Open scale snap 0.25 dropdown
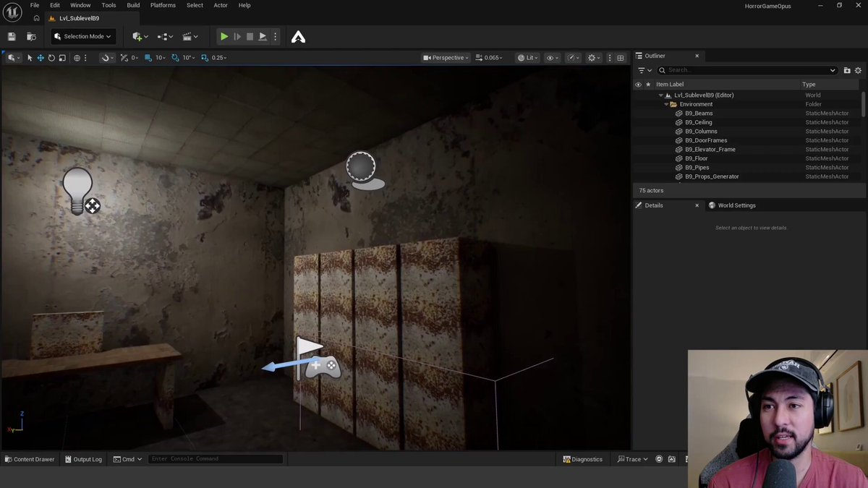 (219, 58)
